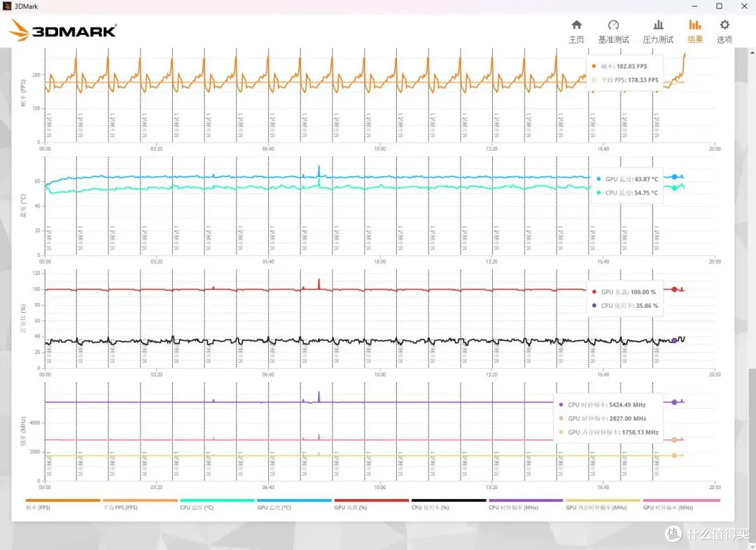Viewport: 756px width, 550px height.
Task: Click the green CPU temperature marker dot
Action: tap(675, 188)
